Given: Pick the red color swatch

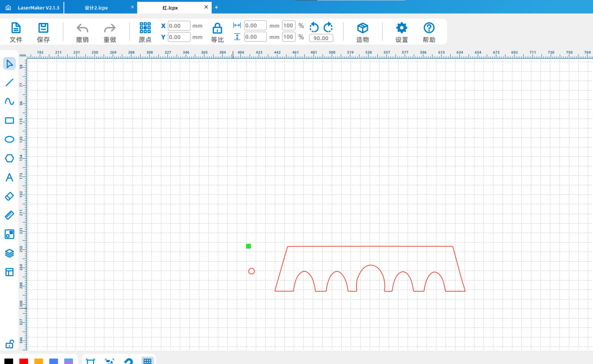Looking at the screenshot, I should pyautogui.click(x=24, y=361).
